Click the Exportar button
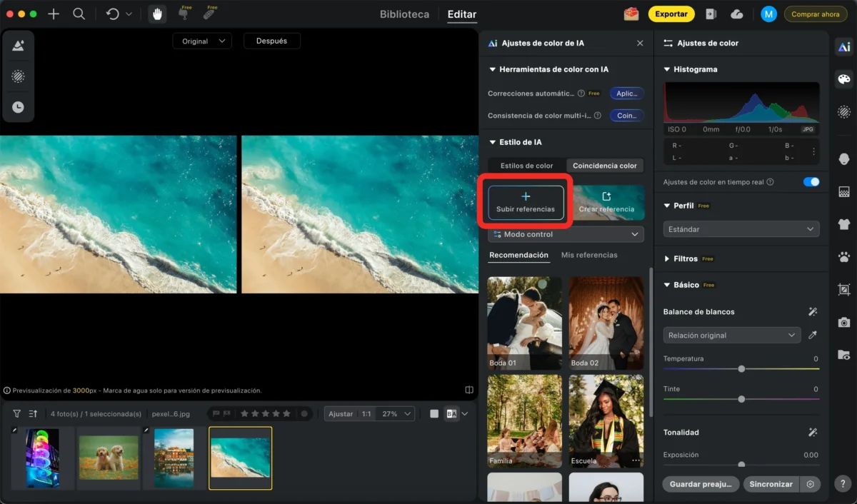 (x=671, y=14)
